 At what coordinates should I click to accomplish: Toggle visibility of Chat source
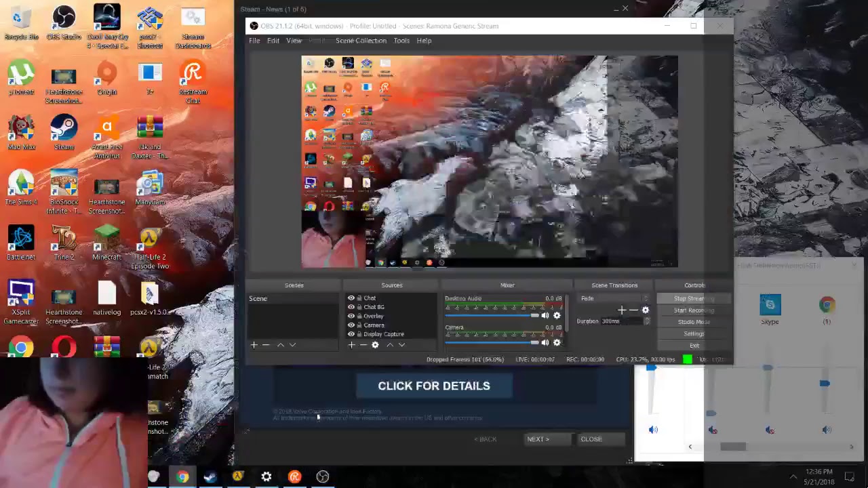(351, 298)
